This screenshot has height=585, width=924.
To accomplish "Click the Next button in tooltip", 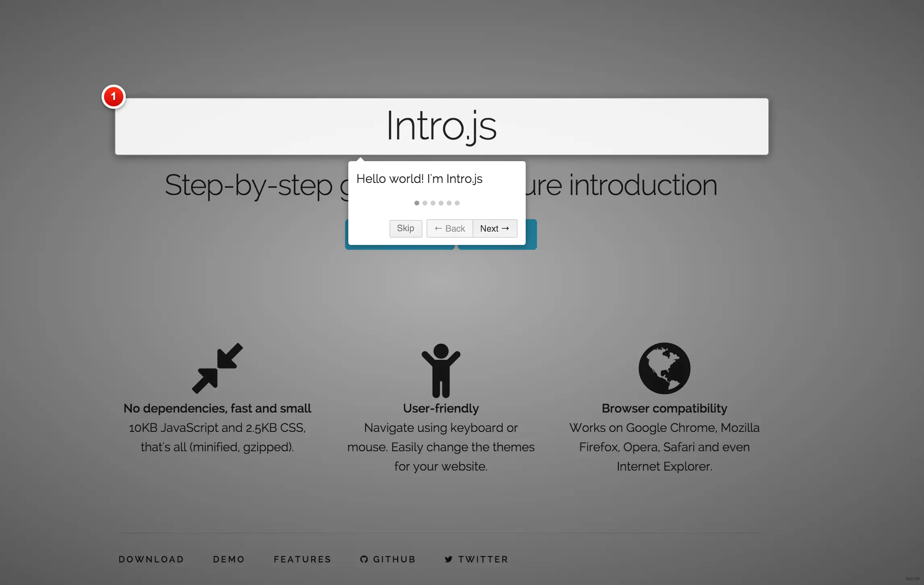I will 495,228.
